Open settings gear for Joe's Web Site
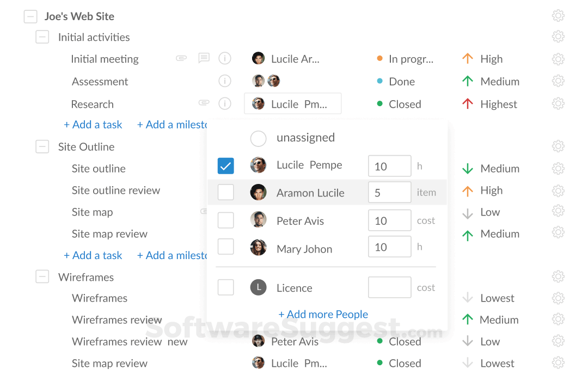Image resolution: width=588 pixels, height=381 pixels. [x=558, y=15]
